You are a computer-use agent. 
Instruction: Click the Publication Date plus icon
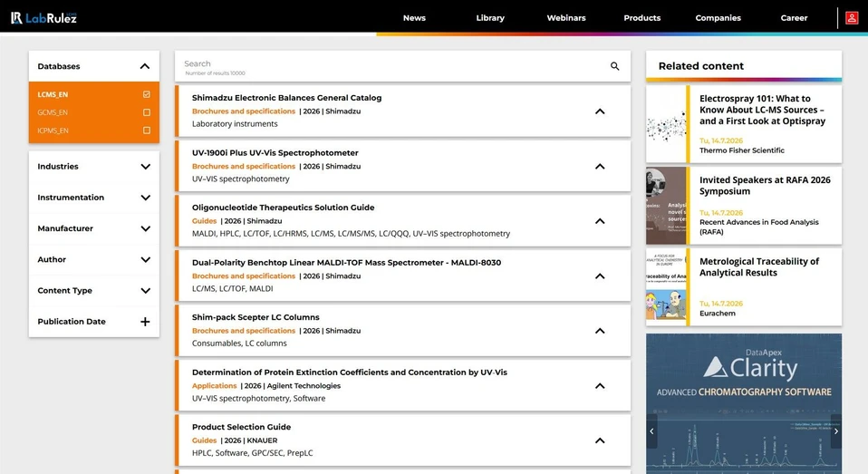(x=145, y=322)
